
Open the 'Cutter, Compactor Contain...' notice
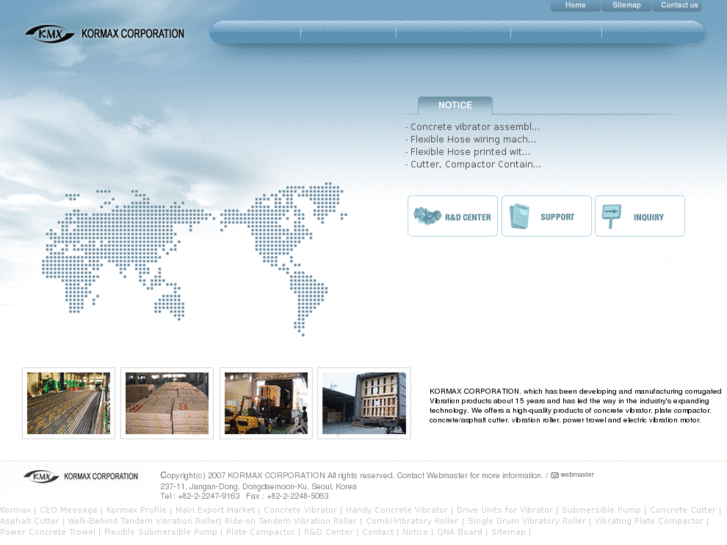(476, 164)
